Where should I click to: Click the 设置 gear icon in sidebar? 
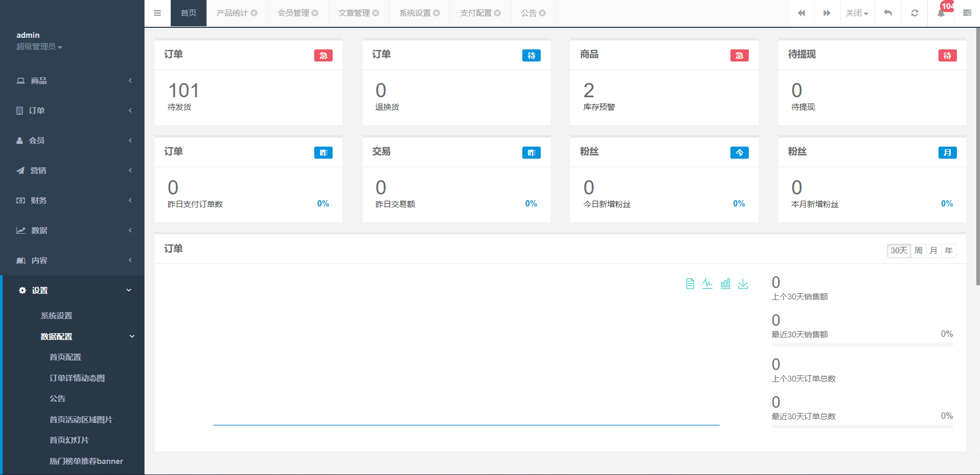(x=22, y=290)
